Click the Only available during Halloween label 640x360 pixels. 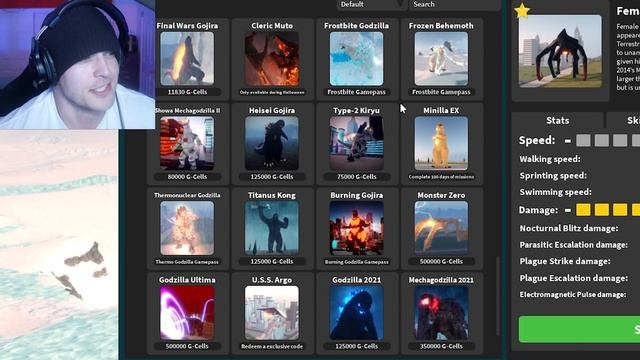point(272,92)
